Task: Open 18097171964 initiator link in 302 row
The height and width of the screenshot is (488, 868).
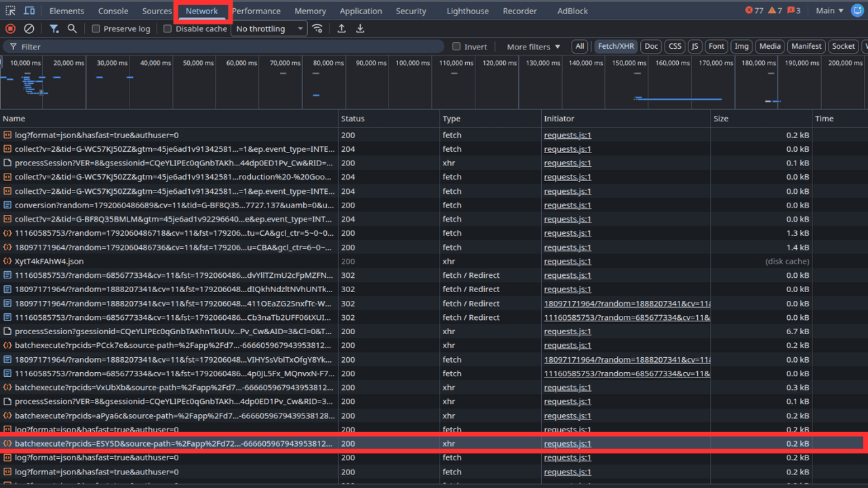Action: [627, 304]
